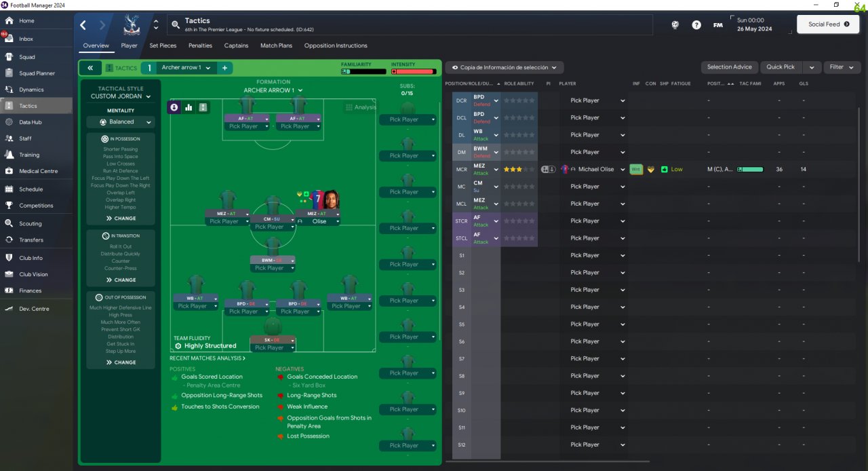
Task: Switch pitch view to bar chart mode
Action: [189, 107]
